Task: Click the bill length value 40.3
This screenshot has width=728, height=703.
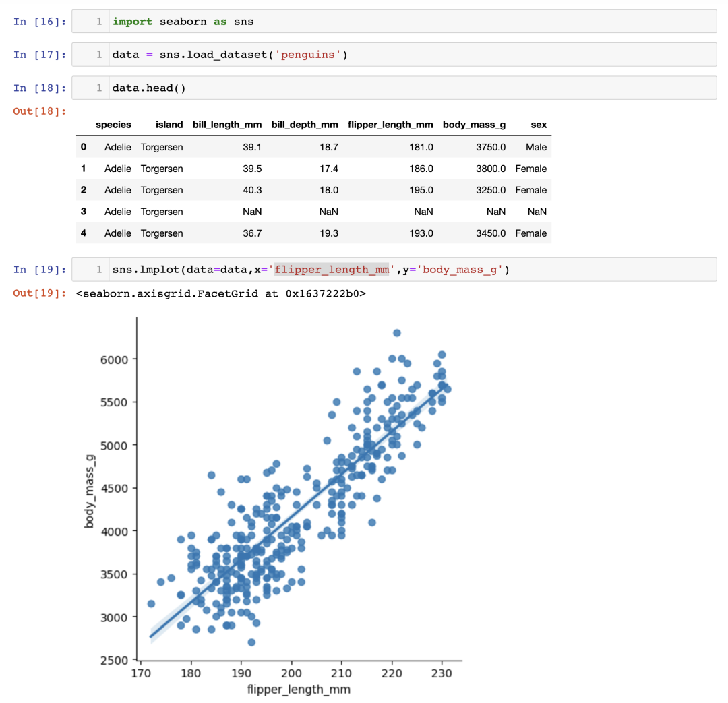Action: [x=252, y=190]
